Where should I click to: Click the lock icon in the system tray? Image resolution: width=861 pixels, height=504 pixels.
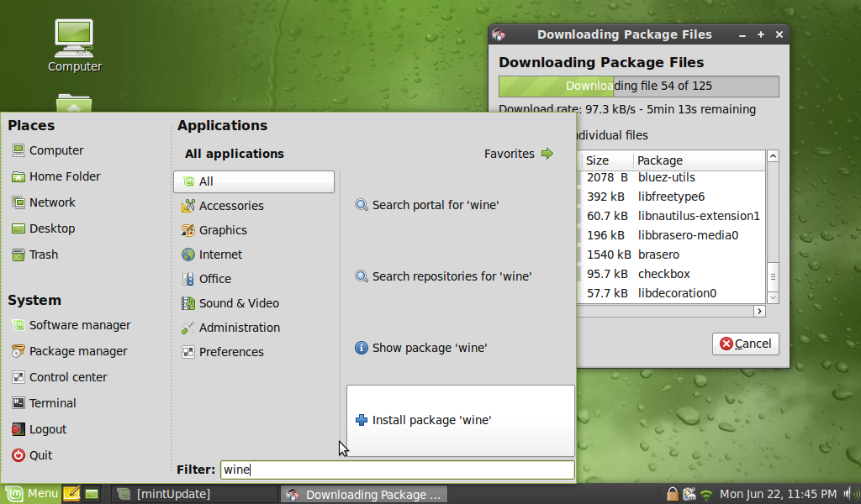(673, 494)
